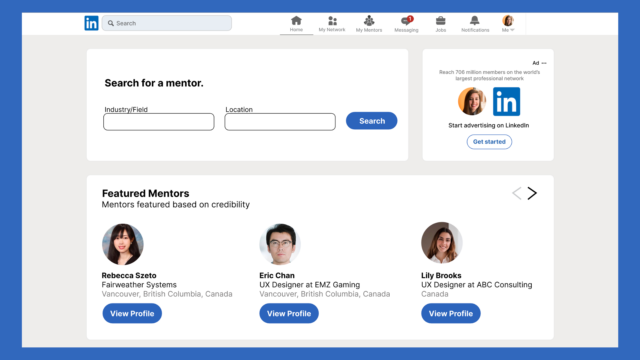Click the Start advertising on LinkedIn text

[489, 125]
